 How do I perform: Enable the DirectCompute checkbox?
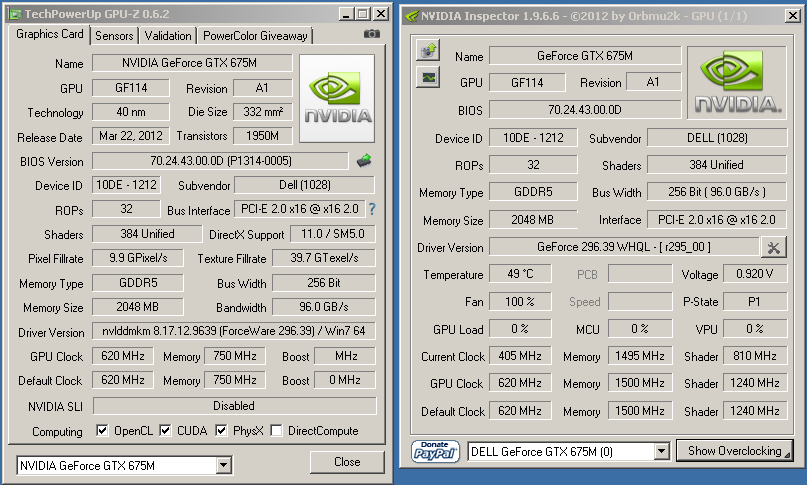[x=276, y=430]
